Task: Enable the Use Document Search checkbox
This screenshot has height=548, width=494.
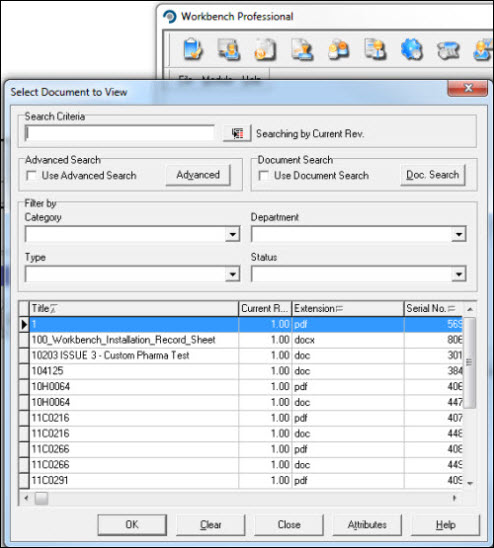Action: (263, 175)
